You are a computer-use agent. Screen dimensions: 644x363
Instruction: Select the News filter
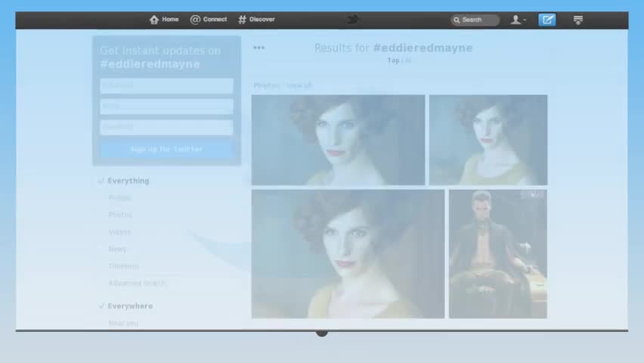[117, 249]
